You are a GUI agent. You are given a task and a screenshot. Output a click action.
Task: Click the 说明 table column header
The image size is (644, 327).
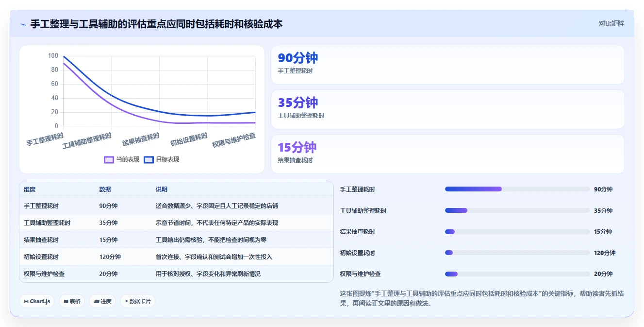(x=162, y=189)
